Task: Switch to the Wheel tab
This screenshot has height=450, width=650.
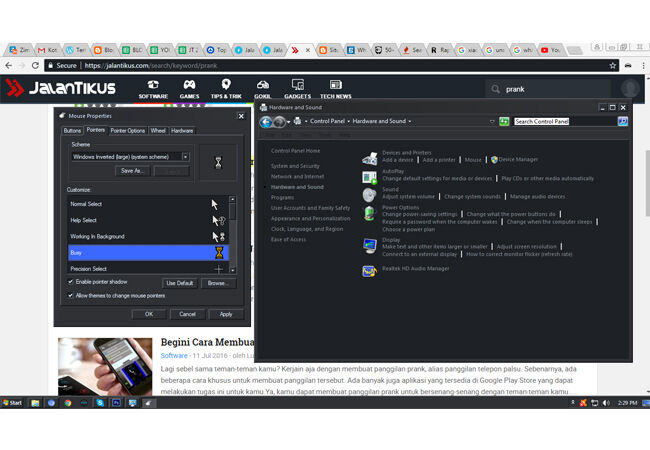Action: pos(158,131)
